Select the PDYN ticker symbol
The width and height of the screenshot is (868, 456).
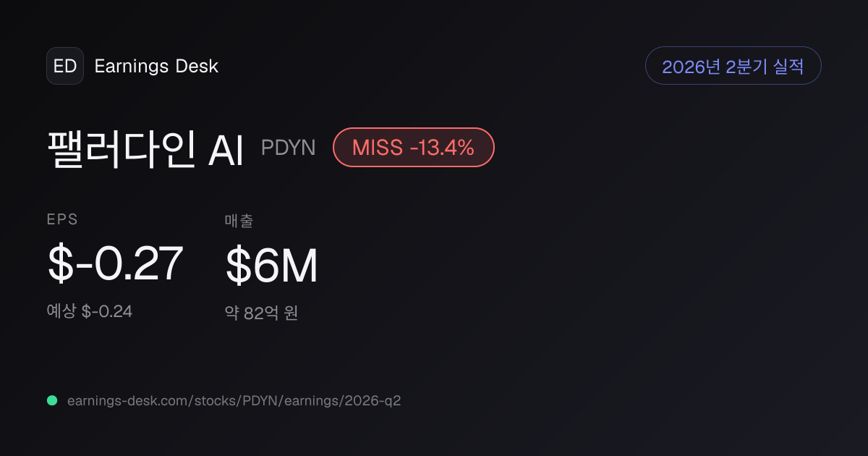pyautogui.click(x=289, y=148)
